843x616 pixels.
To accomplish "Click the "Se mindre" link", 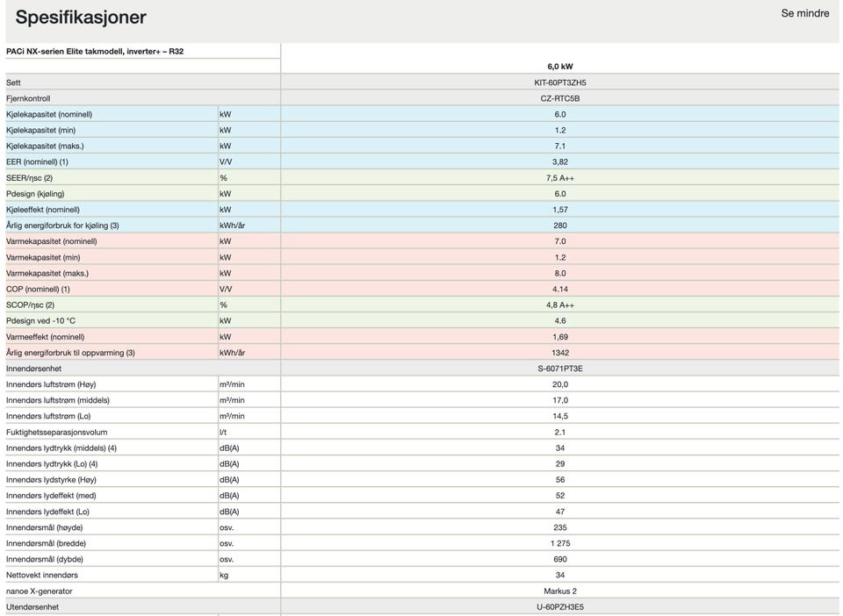I will pyautogui.click(x=805, y=13).
